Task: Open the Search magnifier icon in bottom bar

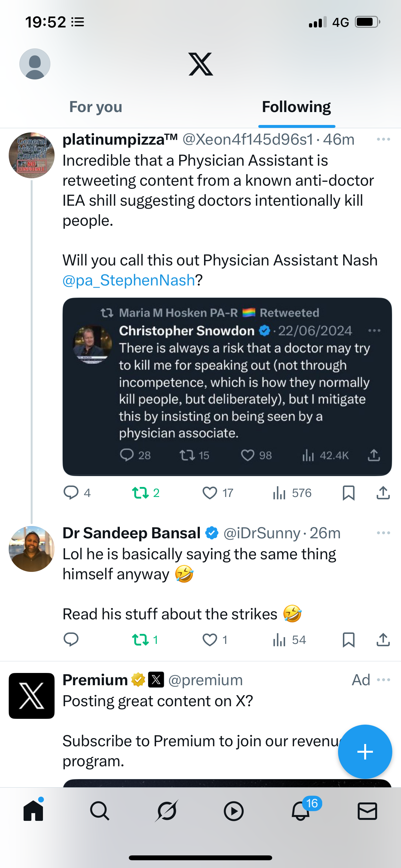Action: click(x=100, y=811)
